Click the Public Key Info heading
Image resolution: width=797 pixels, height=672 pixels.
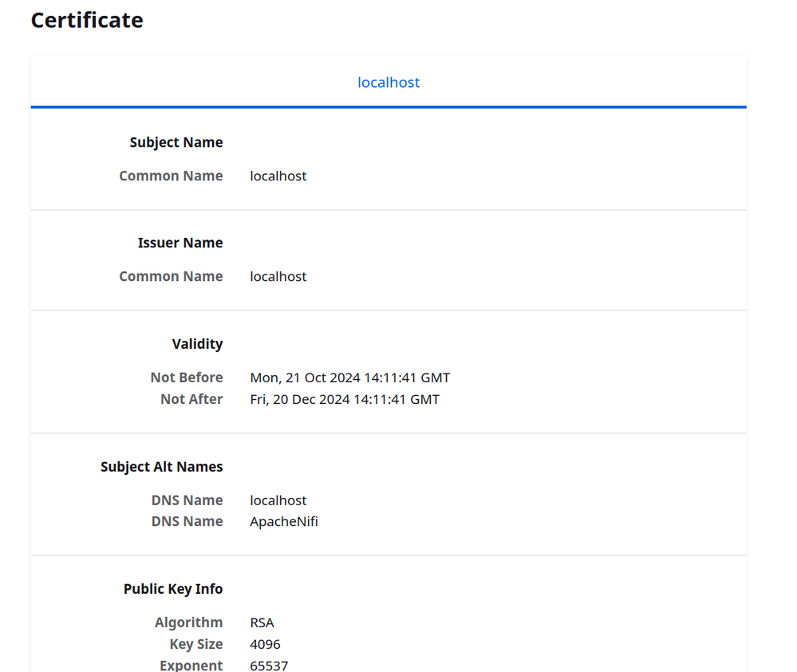173,589
